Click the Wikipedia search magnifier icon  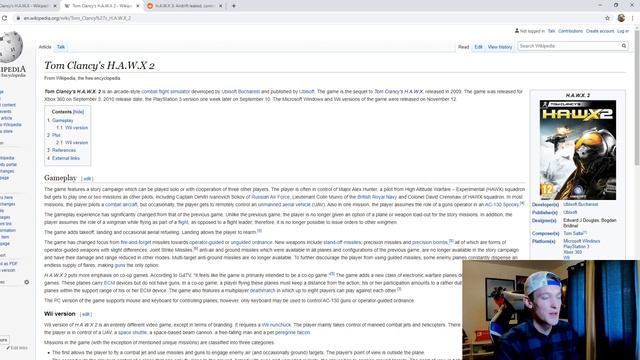tap(624, 46)
